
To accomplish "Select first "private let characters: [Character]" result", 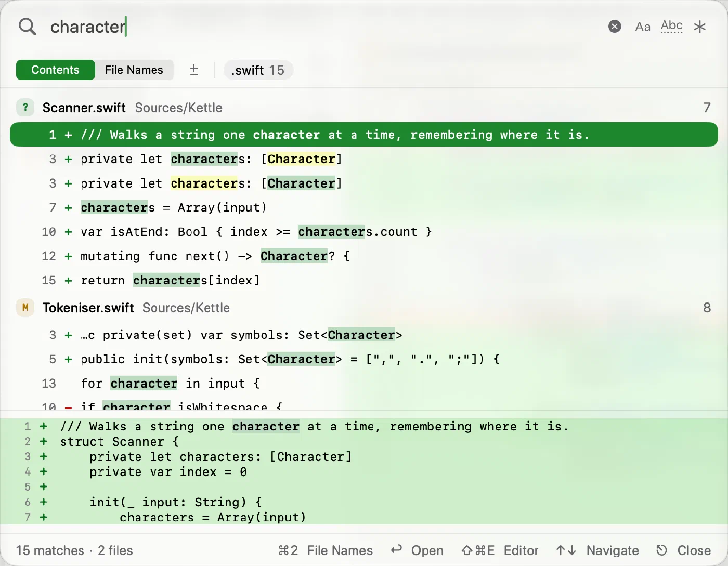I will click(x=364, y=159).
